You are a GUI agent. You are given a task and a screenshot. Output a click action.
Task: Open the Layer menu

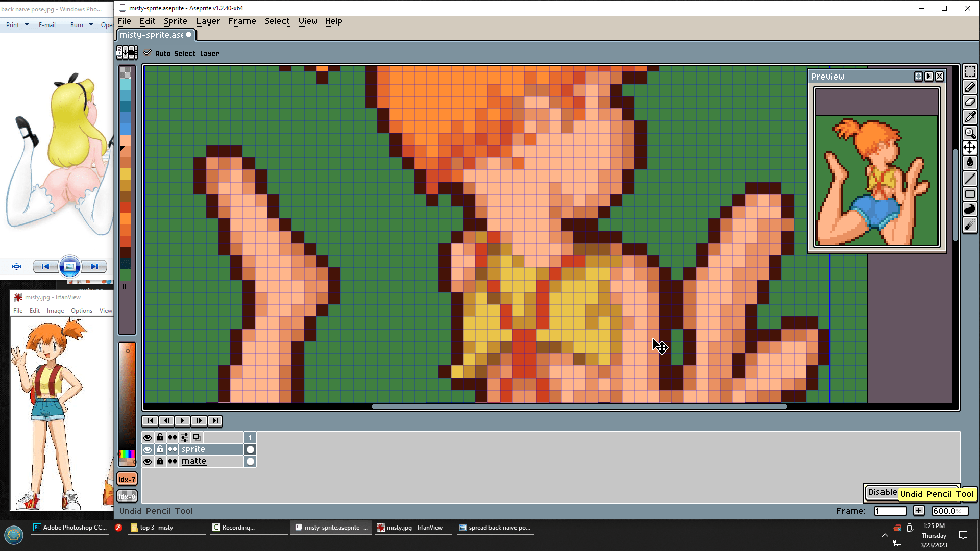tap(208, 21)
